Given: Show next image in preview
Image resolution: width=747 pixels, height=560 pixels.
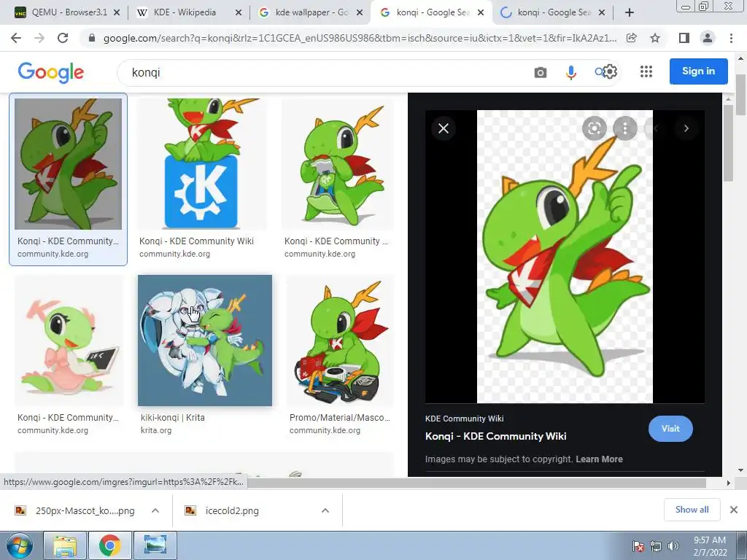Looking at the screenshot, I should click(686, 128).
